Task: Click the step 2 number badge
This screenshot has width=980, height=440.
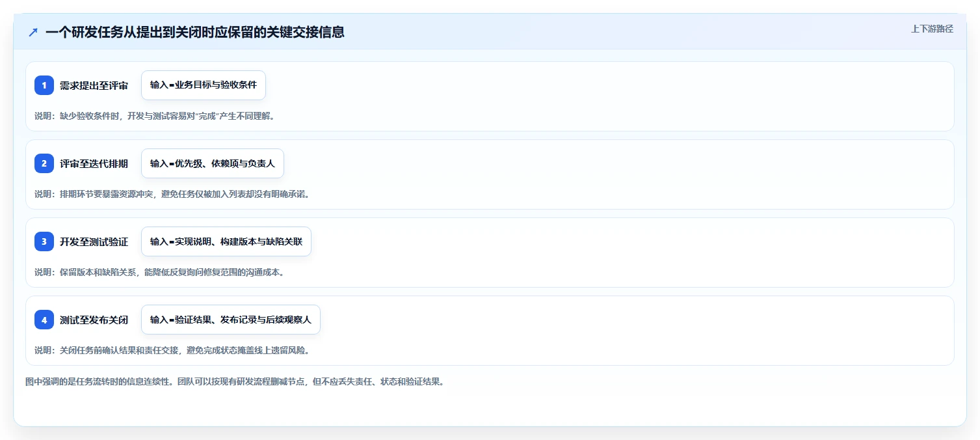Action: (44, 163)
